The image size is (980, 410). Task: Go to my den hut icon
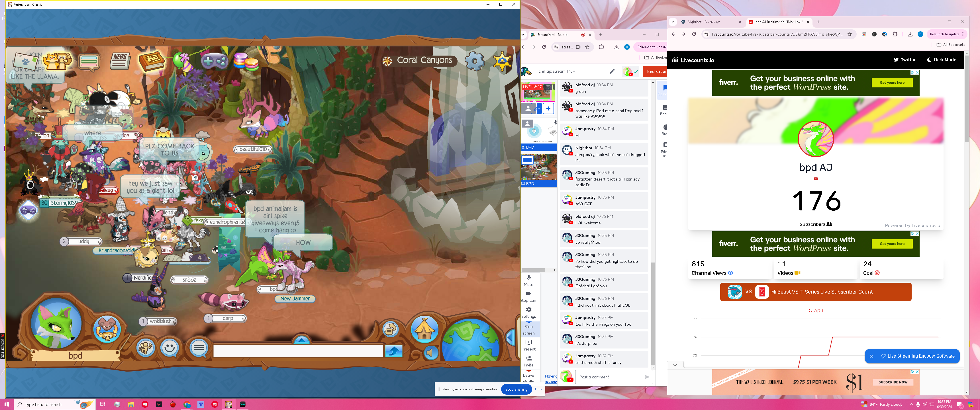tap(424, 329)
